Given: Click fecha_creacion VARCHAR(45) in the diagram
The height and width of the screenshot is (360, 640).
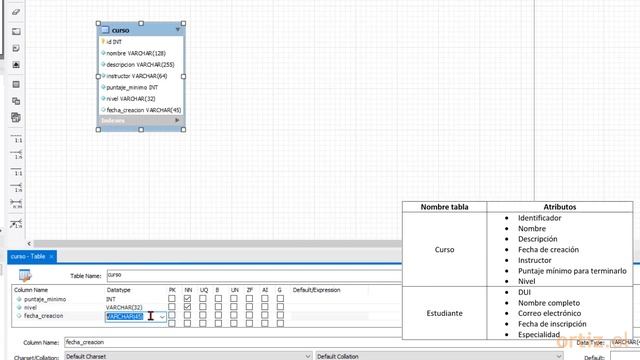Looking at the screenshot, I should [144, 110].
